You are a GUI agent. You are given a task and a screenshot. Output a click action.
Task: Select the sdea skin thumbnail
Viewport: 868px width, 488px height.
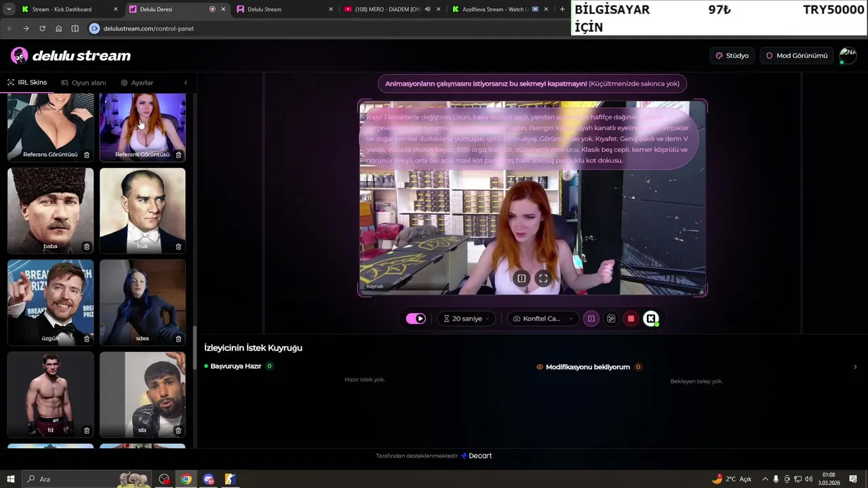142,302
